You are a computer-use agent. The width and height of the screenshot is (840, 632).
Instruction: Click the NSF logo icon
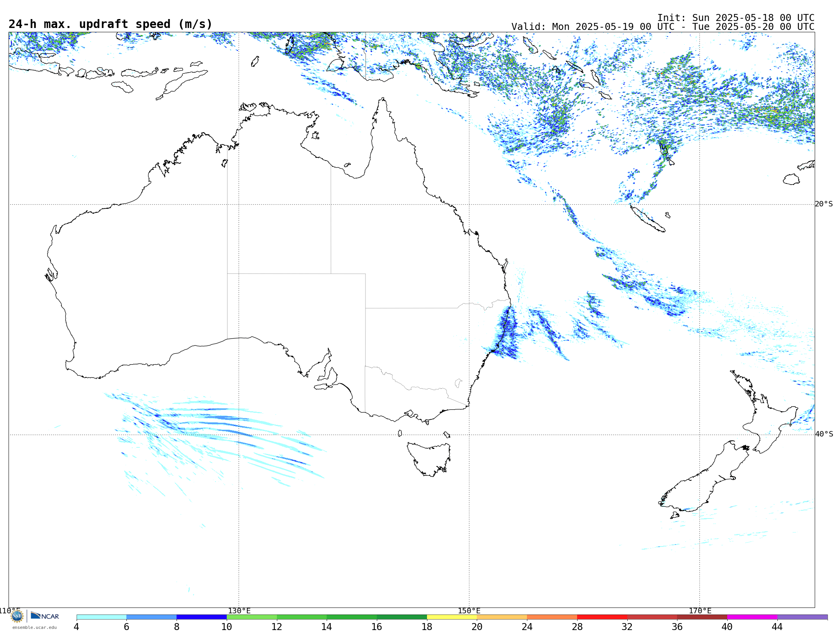tap(17, 616)
